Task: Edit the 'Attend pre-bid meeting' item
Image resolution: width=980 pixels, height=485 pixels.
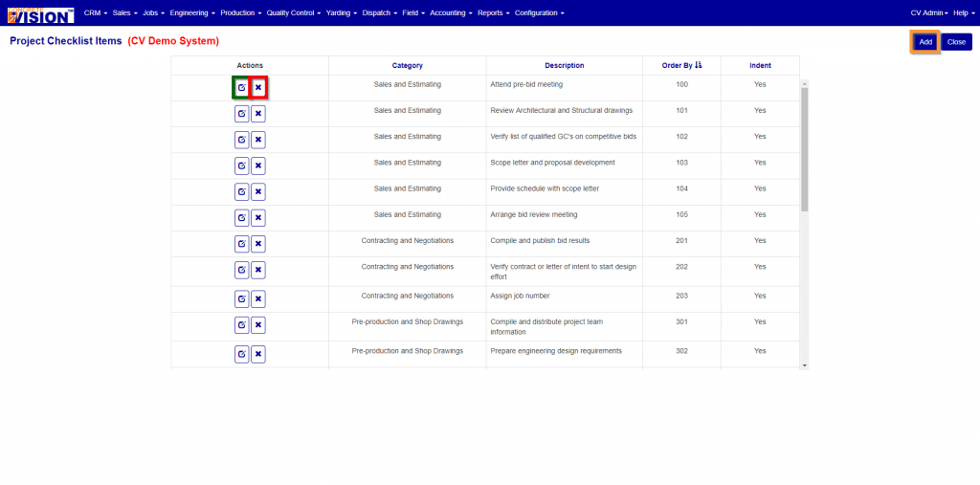Action: (x=242, y=87)
